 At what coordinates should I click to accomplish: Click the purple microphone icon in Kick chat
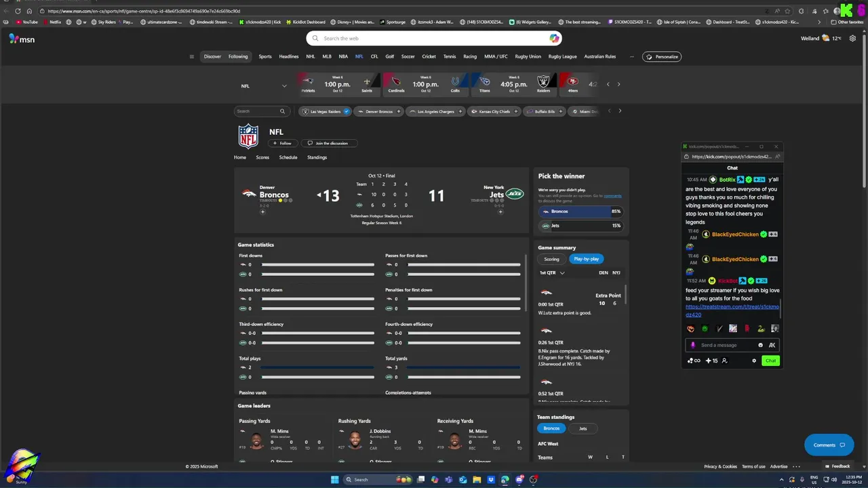click(693, 345)
